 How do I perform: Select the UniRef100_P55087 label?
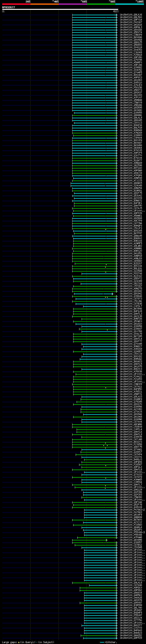131,615
